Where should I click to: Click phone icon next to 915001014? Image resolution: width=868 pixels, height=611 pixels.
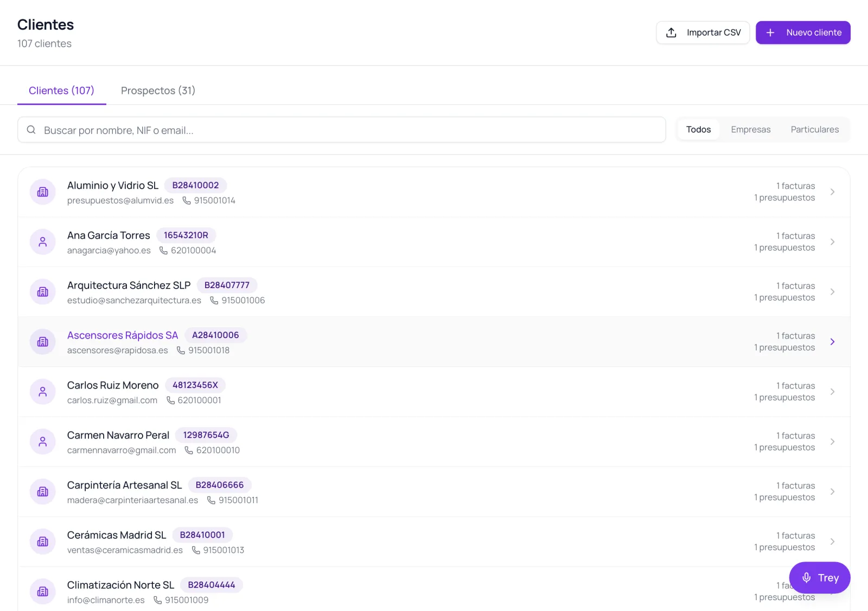187,200
